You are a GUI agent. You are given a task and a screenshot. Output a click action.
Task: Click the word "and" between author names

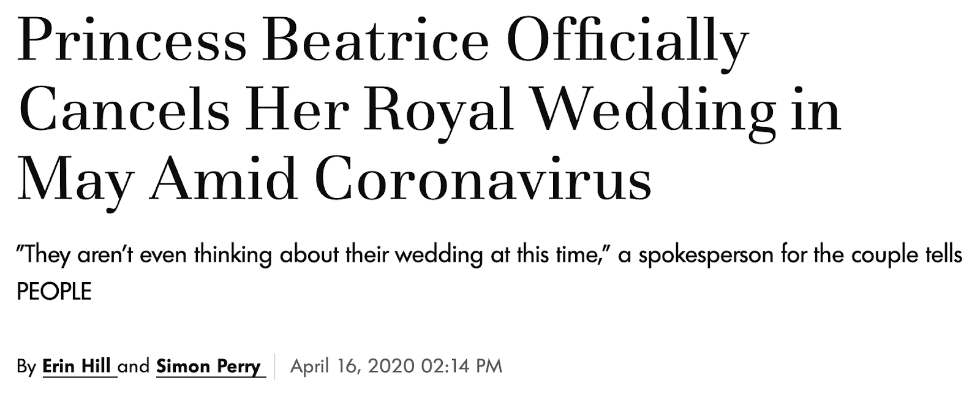pos(134,366)
